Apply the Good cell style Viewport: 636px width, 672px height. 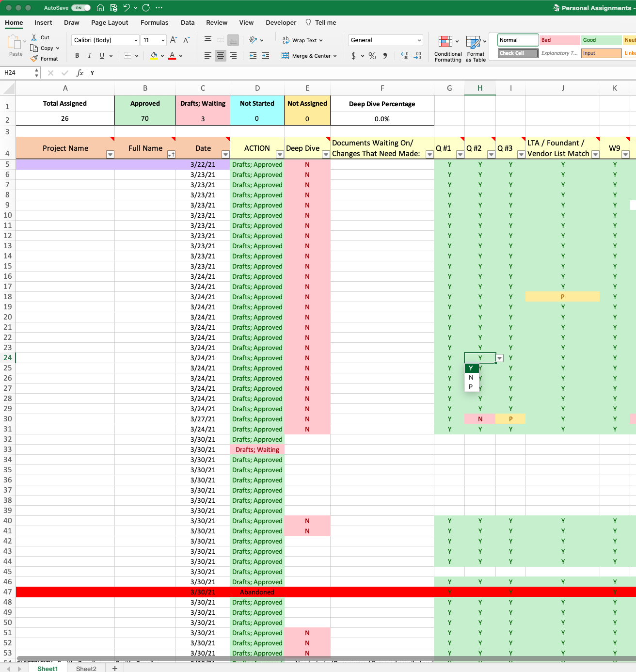[x=601, y=40]
